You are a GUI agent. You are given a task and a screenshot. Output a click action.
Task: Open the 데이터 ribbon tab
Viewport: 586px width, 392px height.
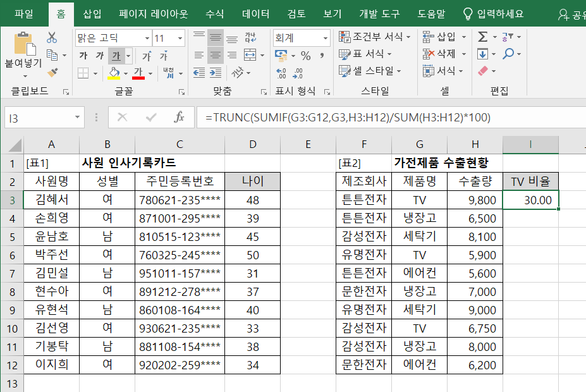(x=255, y=13)
